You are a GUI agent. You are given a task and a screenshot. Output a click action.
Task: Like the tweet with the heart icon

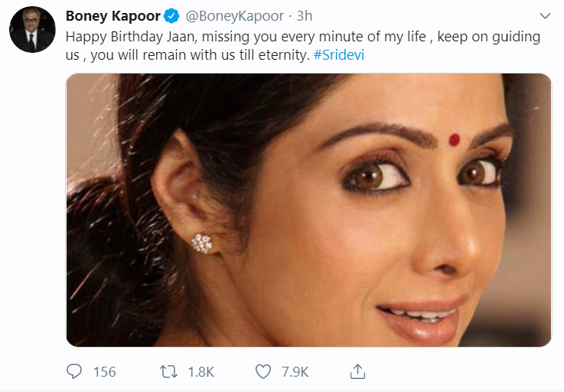(262, 371)
